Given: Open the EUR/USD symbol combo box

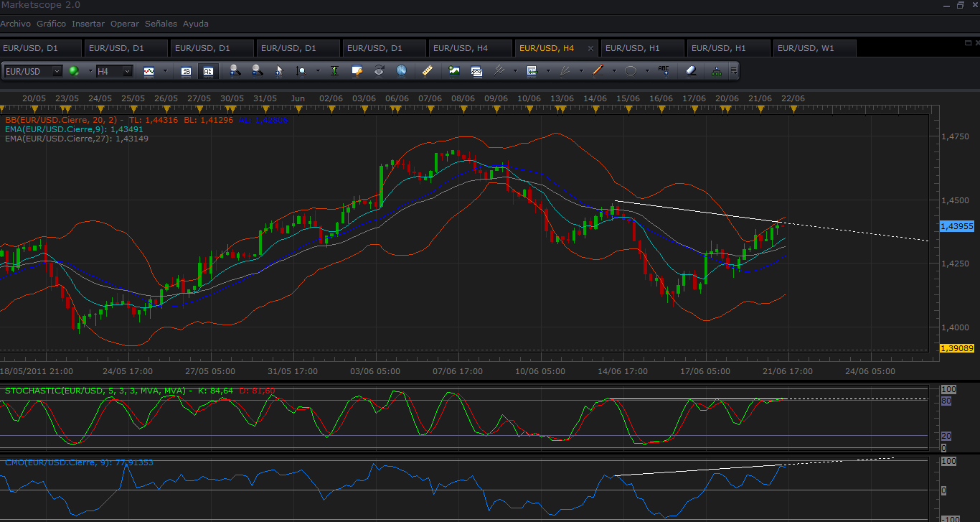Looking at the screenshot, I should (33, 71).
